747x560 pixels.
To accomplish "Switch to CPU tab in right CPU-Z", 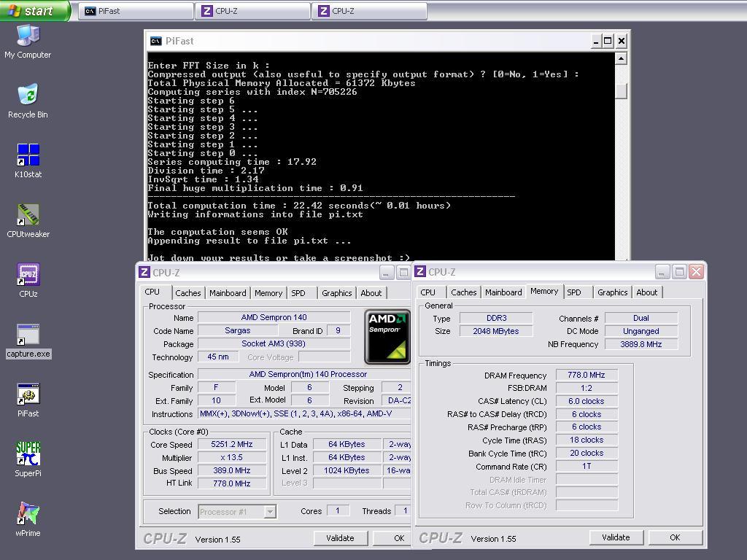I will (427, 292).
